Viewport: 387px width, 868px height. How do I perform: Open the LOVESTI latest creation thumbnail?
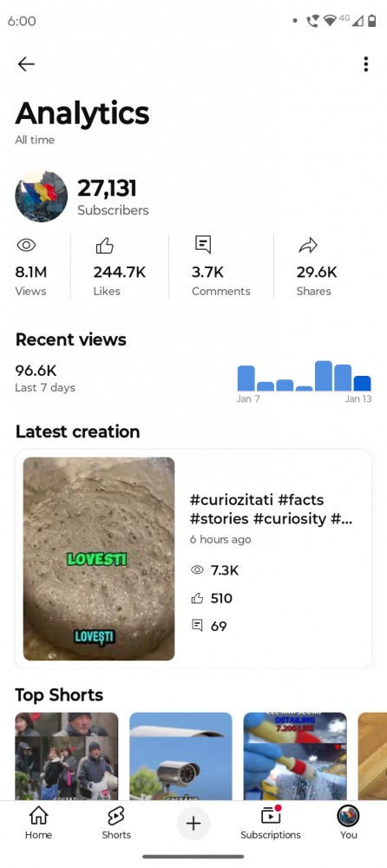99,558
